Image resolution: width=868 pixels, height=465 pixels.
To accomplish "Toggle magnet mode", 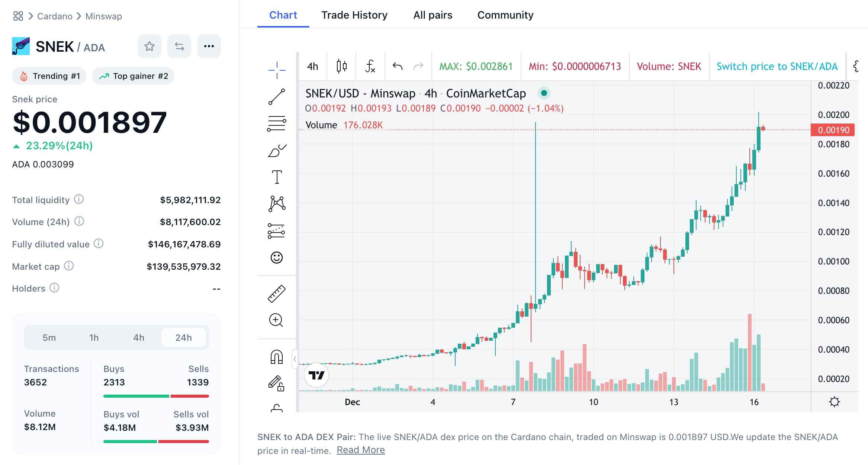I will click(x=277, y=357).
